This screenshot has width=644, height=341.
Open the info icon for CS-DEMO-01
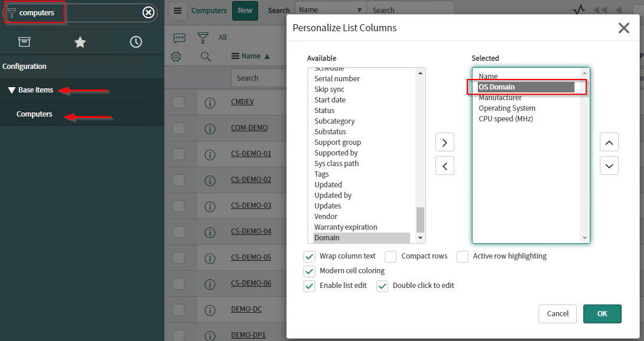[210, 154]
